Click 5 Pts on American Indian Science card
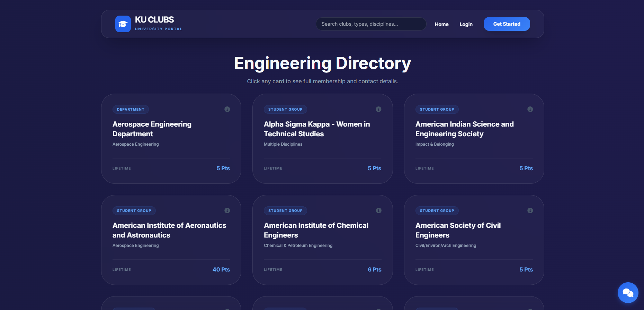 click(x=526, y=168)
